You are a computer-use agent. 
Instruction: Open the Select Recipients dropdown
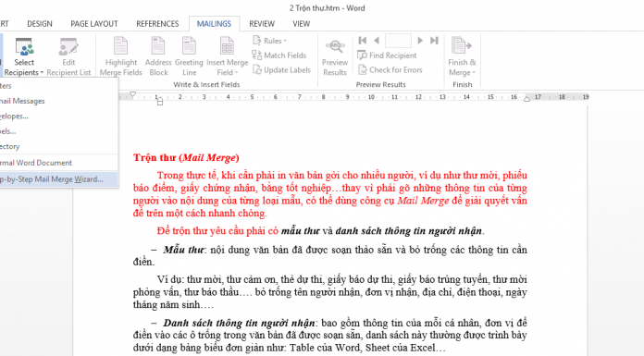pyautogui.click(x=24, y=56)
